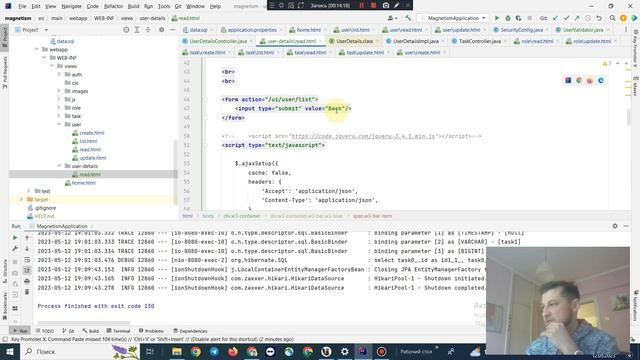Open file in Chrome browser icon in editor
This screenshot has height=360, width=640.
pos(579,80)
